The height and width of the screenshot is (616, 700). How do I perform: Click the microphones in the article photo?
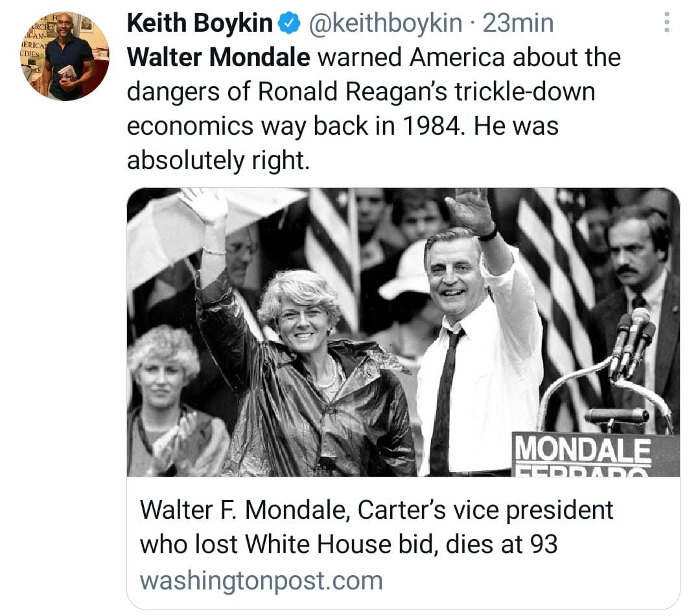pos(632,343)
